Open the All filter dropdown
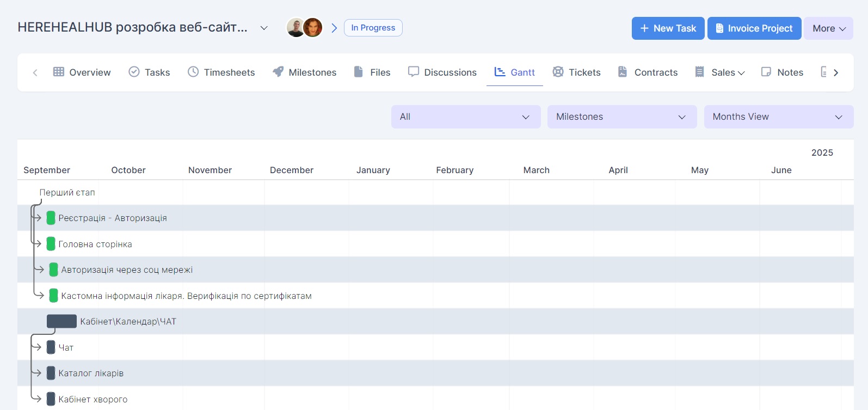 click(465, 117)
